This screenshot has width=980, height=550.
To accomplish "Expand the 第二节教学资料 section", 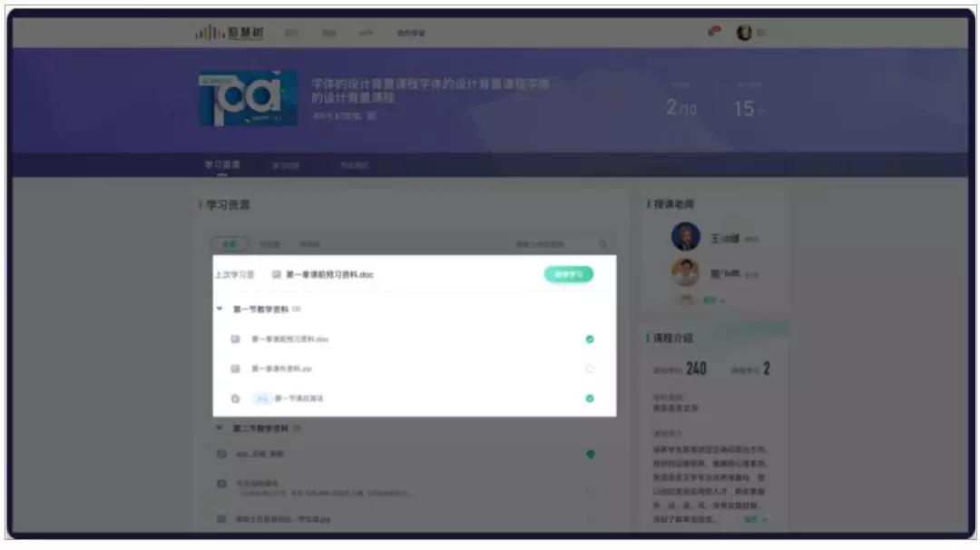I will [220, 426].
